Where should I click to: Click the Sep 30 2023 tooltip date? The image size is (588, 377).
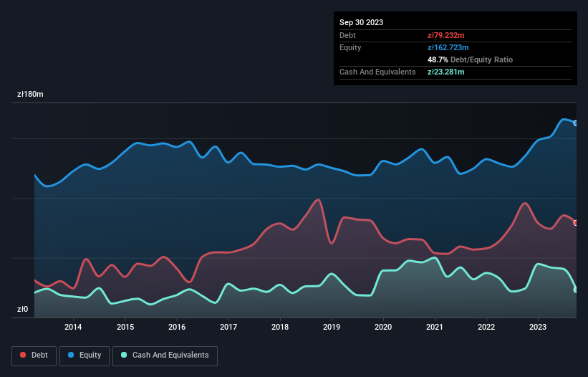point(361,22)
